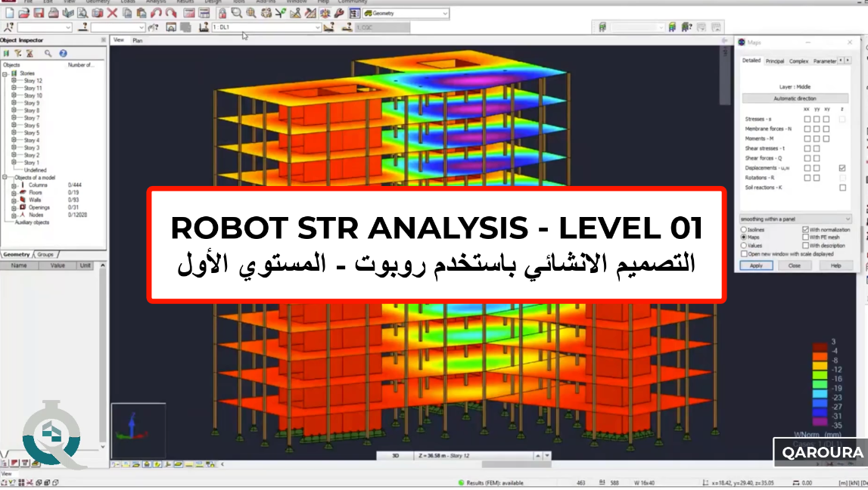Delete selection with red X icon
Image resolution: width=868 pixels, height=490 pixels.
[112, 14]
